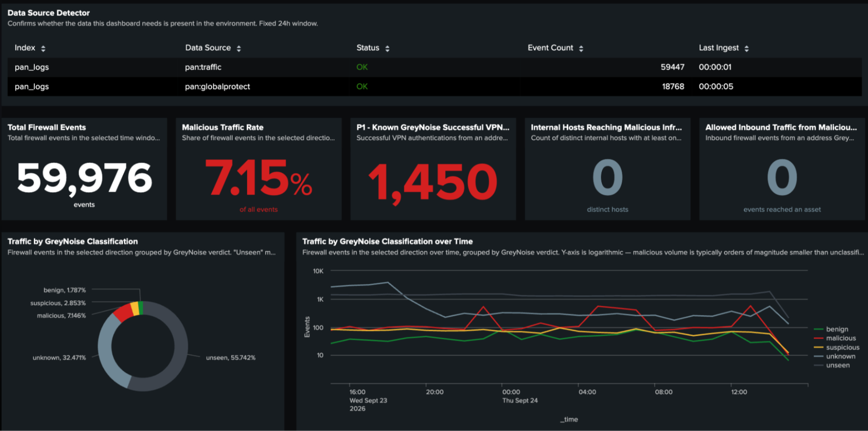Open the 7.15% malicious traffic rate value
This screenshot has width=868, height=431.
(258, 178)
